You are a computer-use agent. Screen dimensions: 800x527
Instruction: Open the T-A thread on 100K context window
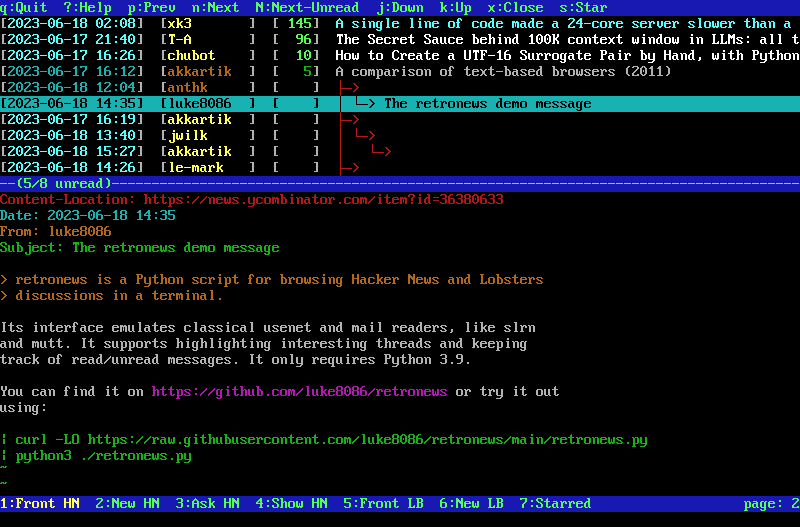click(x=400, y=39)
